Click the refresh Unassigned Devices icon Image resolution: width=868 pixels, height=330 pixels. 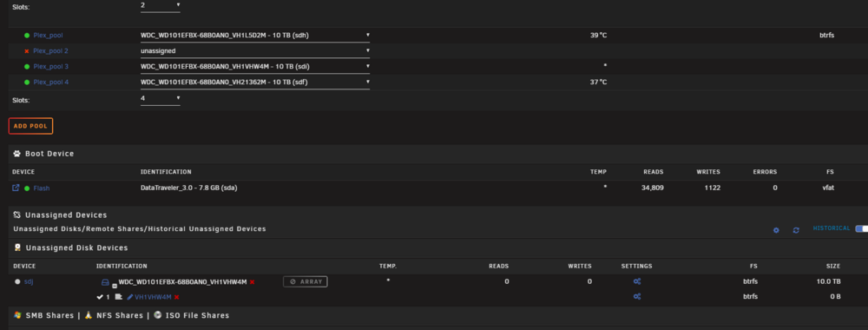pos(796,230)
